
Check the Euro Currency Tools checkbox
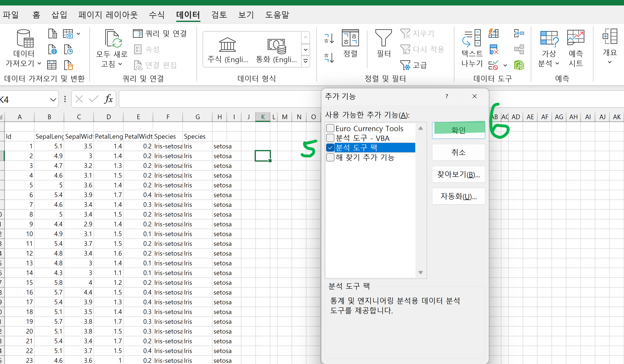click(x=330, y=128)
